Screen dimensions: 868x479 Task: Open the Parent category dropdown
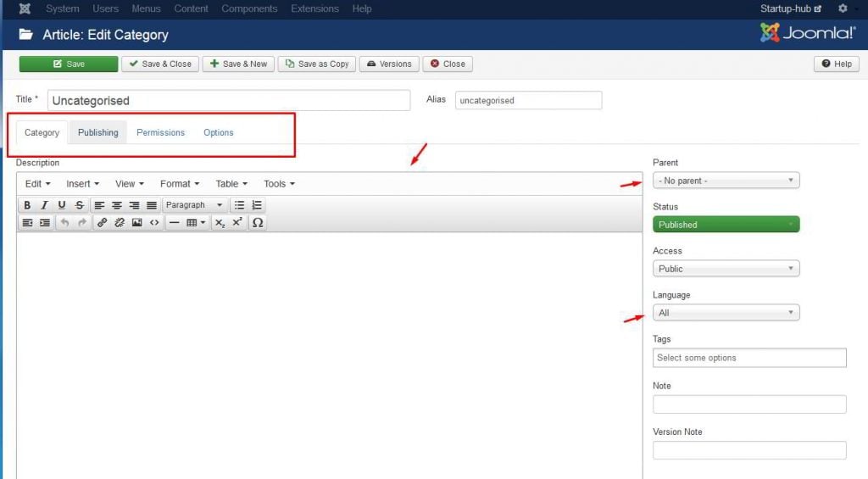(726, 181)
